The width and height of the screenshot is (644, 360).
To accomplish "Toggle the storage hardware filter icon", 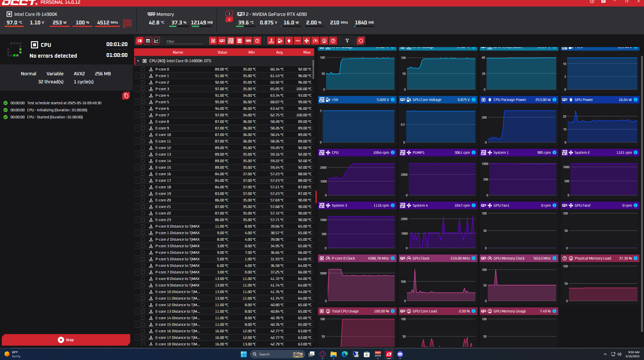I will [x=240, y=41].
